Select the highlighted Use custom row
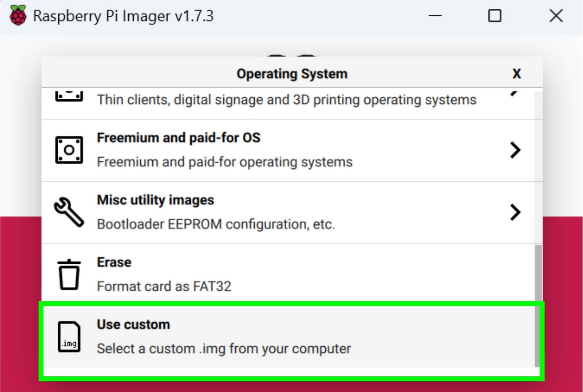 tap(290, 336)
